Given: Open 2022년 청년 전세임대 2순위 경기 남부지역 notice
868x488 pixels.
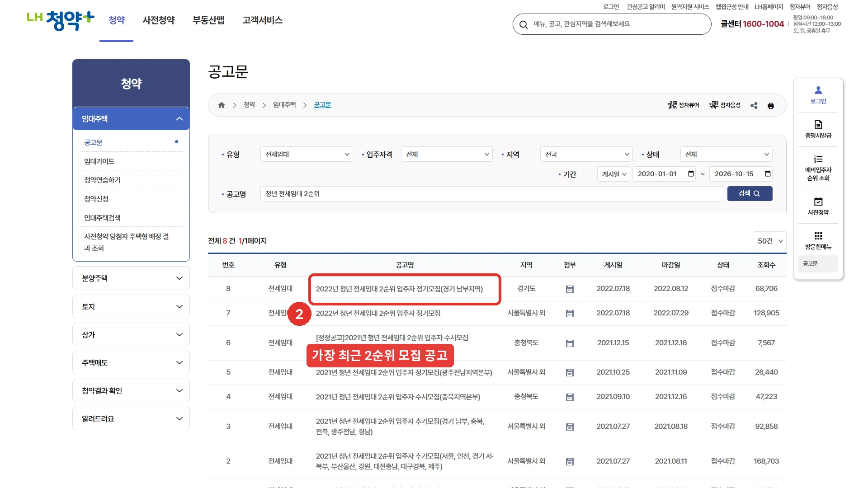Looking at the screenshot, I should [399, 289].
